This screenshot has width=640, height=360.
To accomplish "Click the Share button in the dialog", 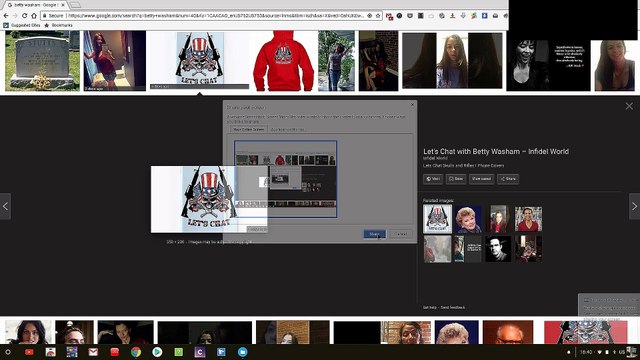I will (374, 234).
